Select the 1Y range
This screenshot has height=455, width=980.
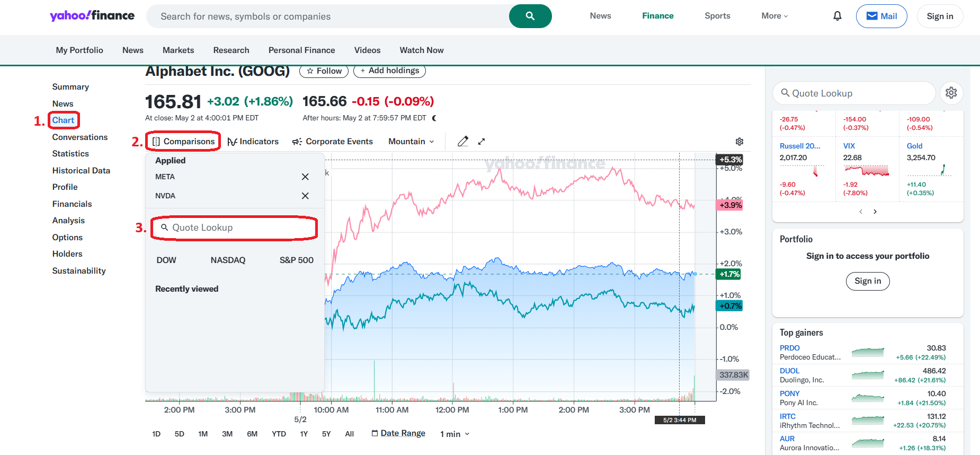tap(304, 434)
